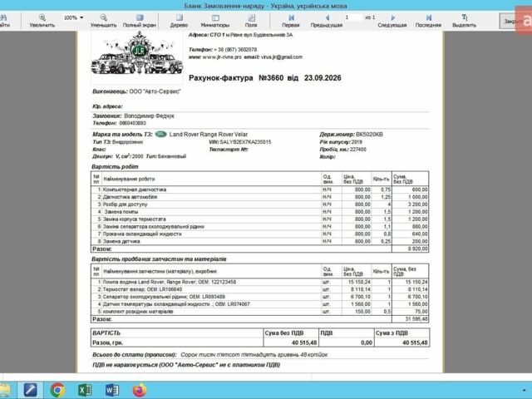The height and width of the screenshot is (399, 532).
Task: Open Chrome from the taskbar
Action: coord(57,390)
